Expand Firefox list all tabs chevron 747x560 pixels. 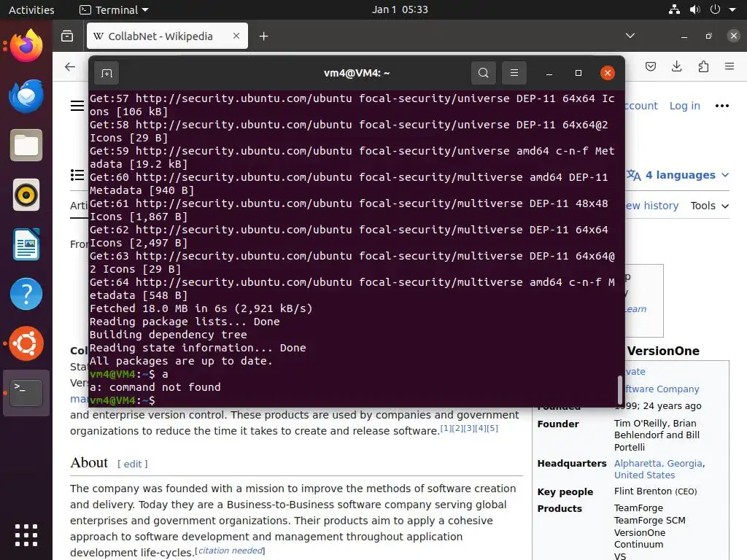(630, 36)
